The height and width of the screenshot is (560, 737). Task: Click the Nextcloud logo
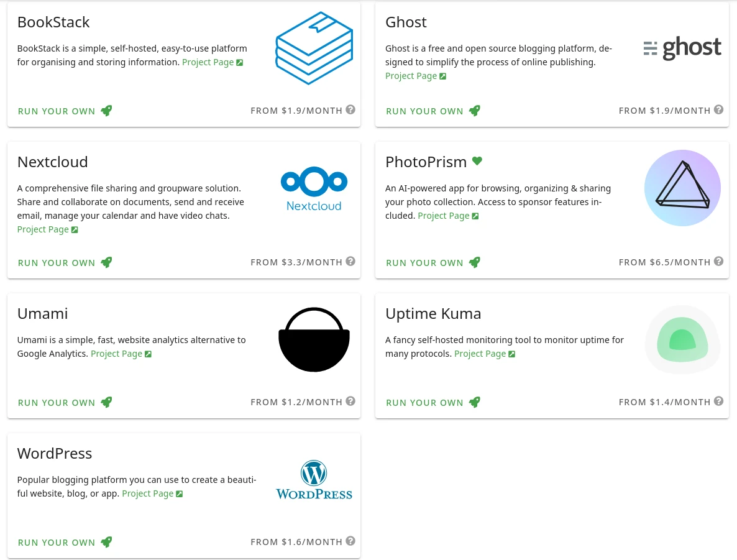[314, 188]
